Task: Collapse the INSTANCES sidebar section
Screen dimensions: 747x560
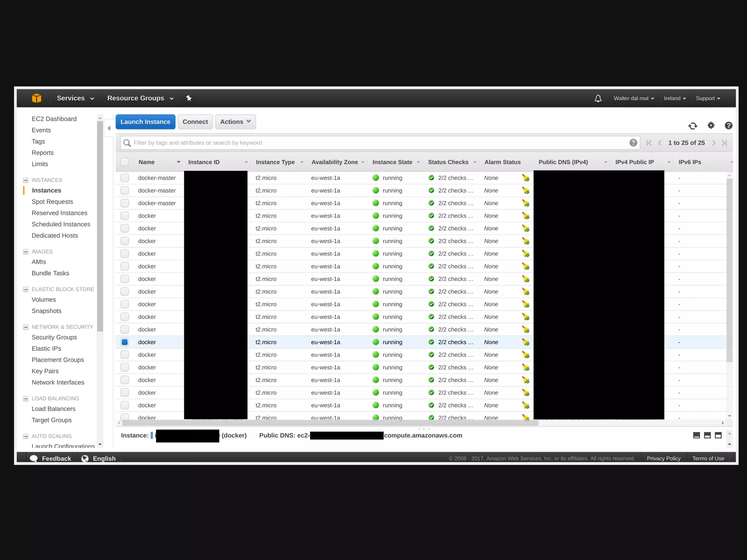Action: point(26,180)
